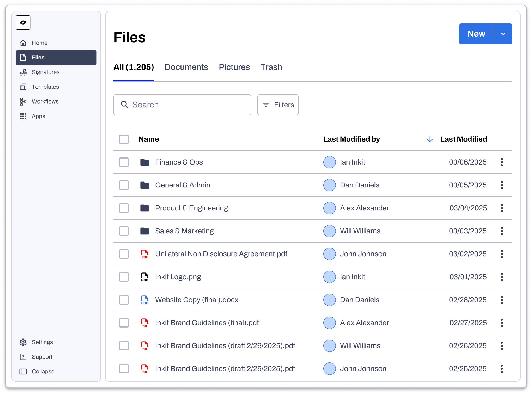Screen dimensions: 532x394
Task: Open the Finance & Ops folder
Action: [x=179, y=162]
